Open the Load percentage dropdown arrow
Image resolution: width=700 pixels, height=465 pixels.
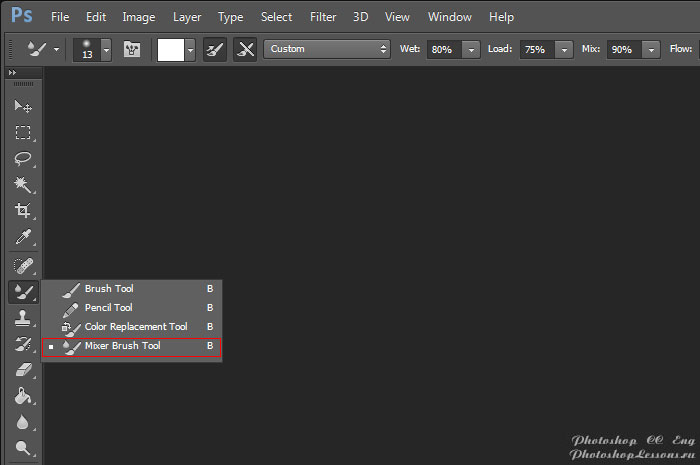(x=564, y=50)
